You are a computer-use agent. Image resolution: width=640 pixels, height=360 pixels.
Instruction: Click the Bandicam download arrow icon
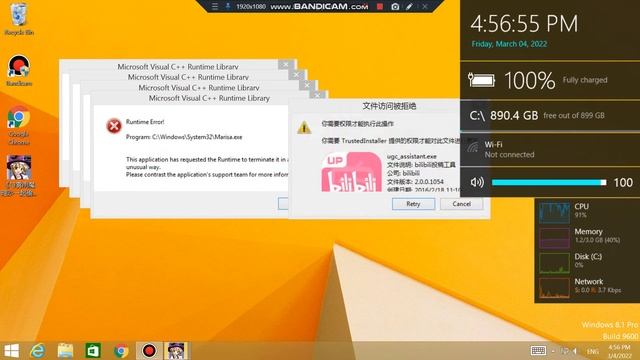click(228, 7)
